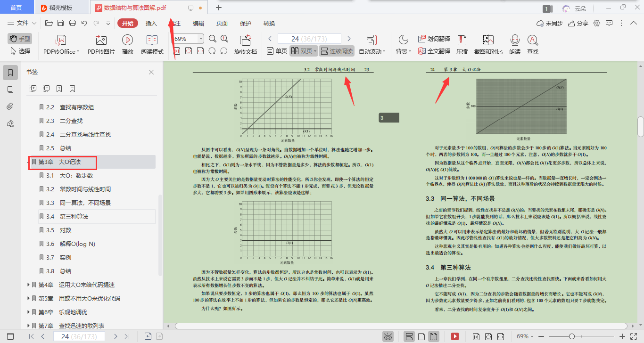Zoom out with the minus magnifier icon
The width and height of the screenshot is (644, 343).
[x=213, y=39]
